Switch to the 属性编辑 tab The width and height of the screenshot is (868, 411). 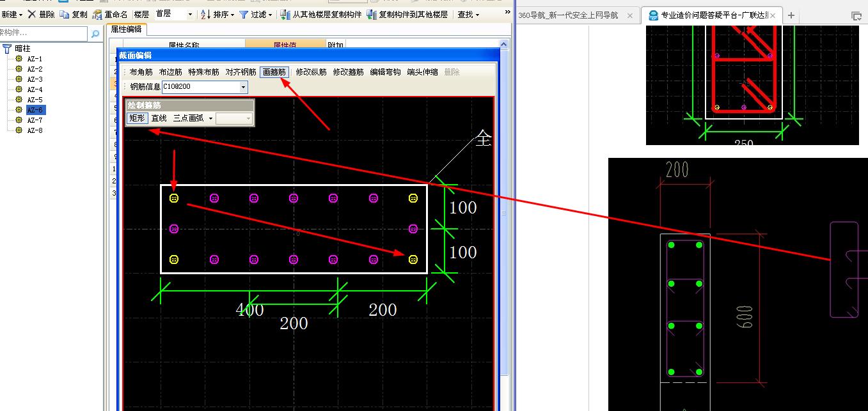point(126,29)
